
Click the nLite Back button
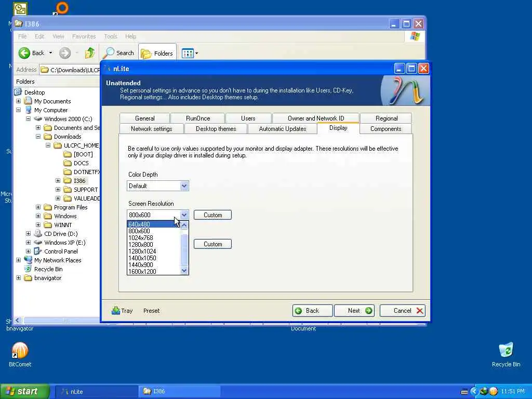pos(312,311)
